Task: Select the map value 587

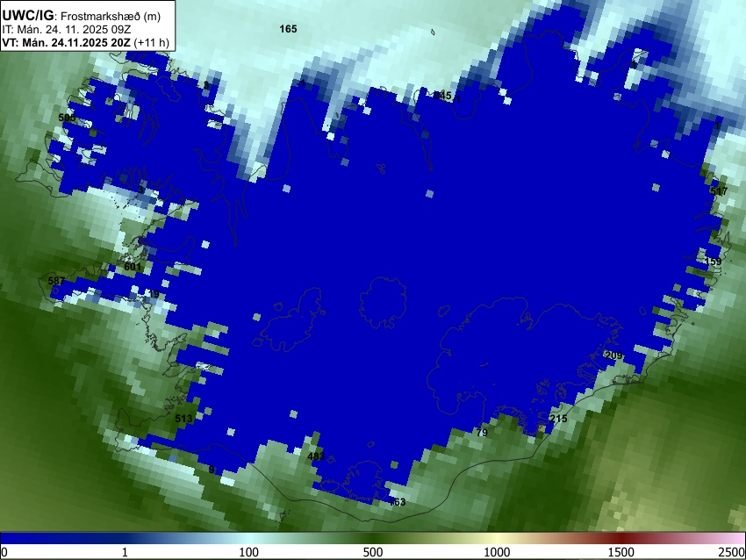Action: [56, 281]
